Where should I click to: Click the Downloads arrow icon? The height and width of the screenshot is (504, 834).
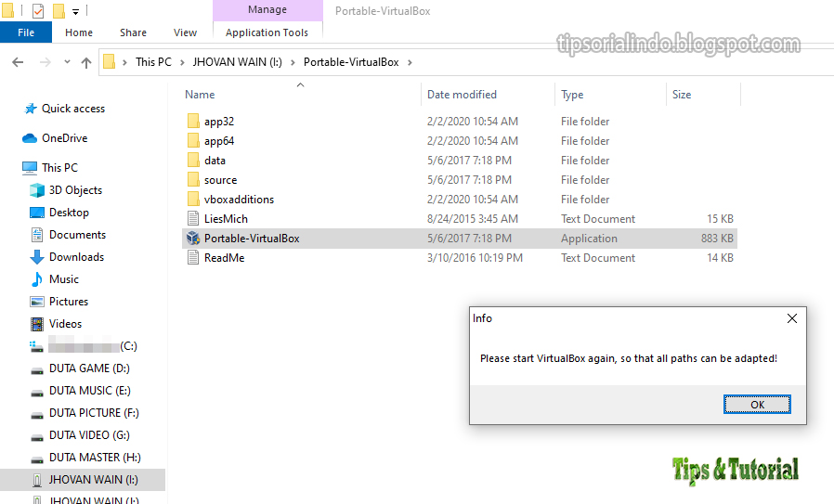37,257
